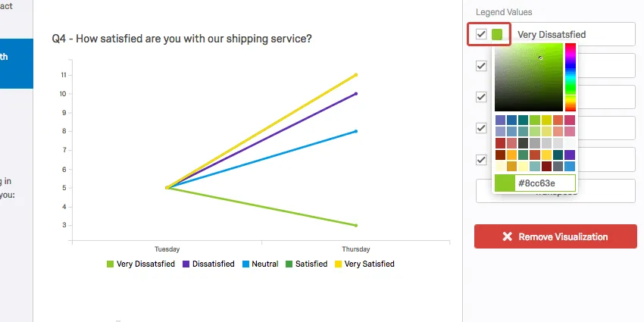This screenshot has width=644, height=322.
Task: Click inside the green saturation gradient square
Action: (x=529, y=77)
